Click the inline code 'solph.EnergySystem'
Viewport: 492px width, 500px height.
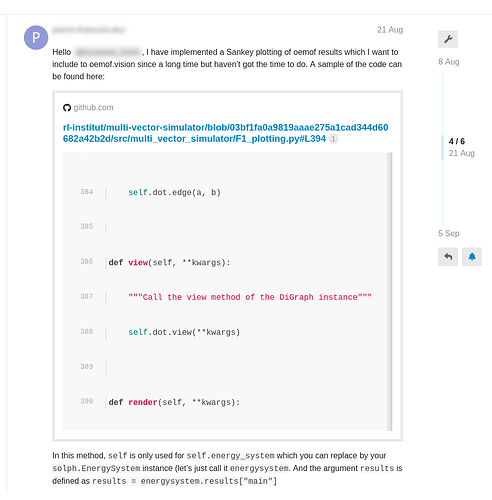tap(96, 468)
